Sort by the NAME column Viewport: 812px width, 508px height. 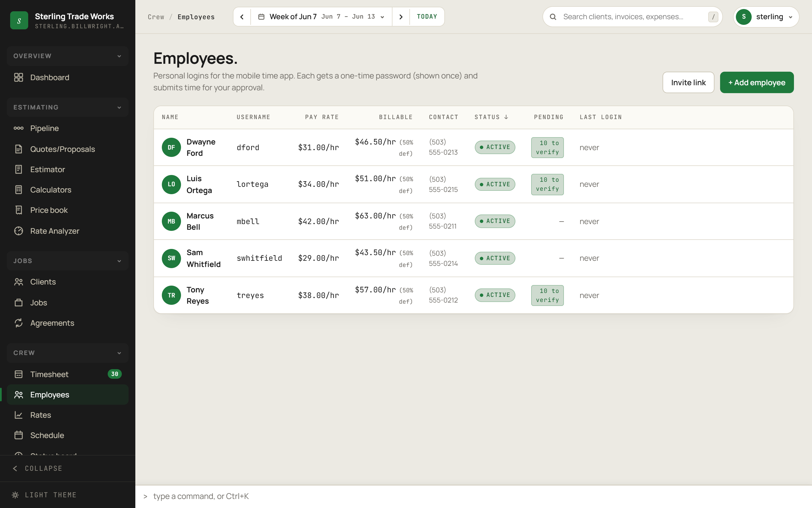point(170,117)
